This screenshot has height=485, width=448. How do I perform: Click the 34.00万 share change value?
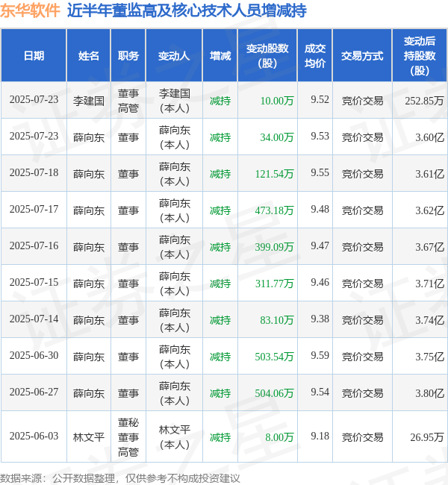[x=277, y=137]
